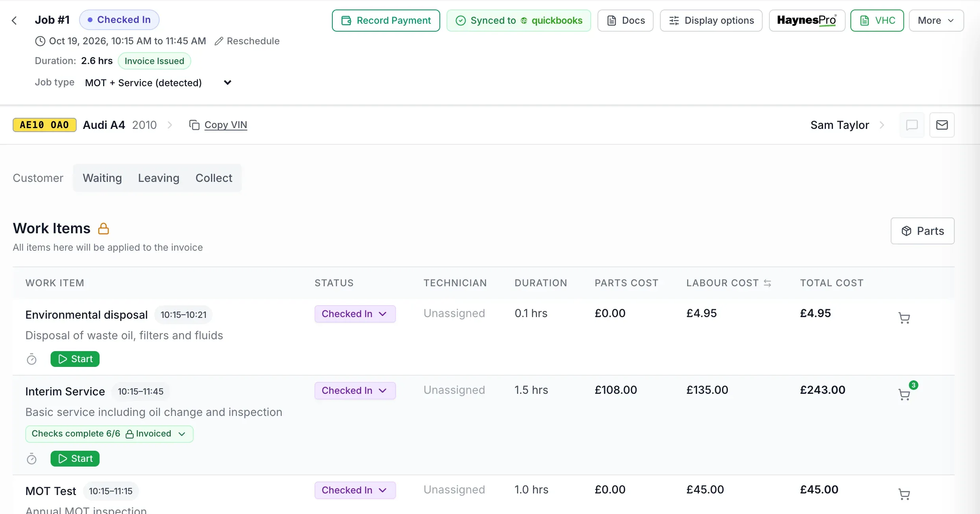980x514 pixels.
Task: Open customer details chevron next to Sam Taylor
Action: click(882, 125)
